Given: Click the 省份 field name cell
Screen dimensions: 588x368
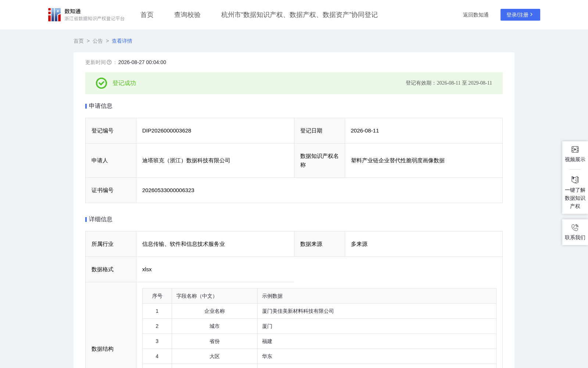Looking at the screenshot, I should click(215, 341).
